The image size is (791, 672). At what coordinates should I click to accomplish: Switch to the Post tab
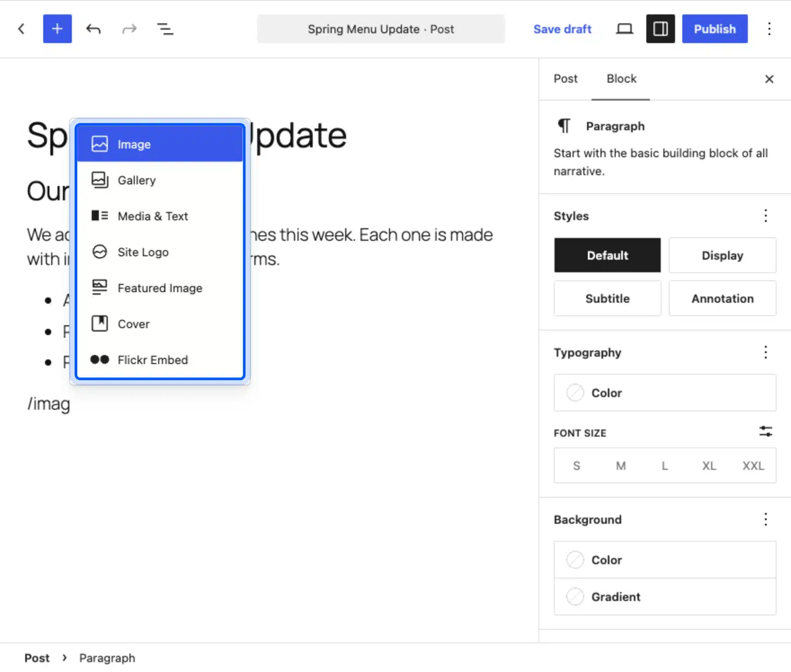click(565, 79)
